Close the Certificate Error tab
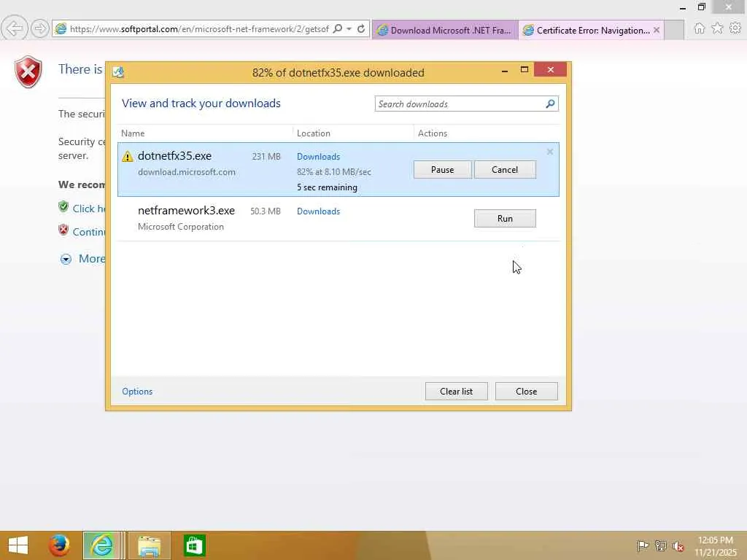The height and width of the screenshot is (560, 747). pyautogui.click(x=657, y=30)
